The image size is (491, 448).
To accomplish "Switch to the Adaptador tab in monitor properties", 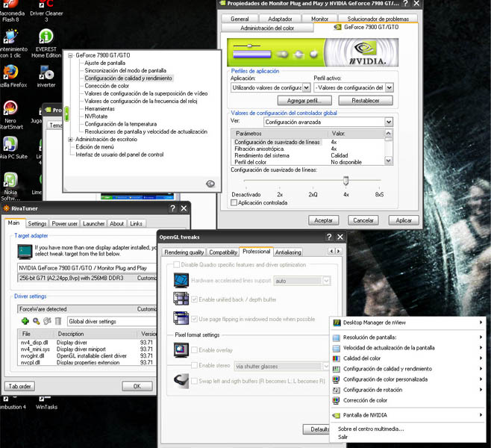I will 280,19.
